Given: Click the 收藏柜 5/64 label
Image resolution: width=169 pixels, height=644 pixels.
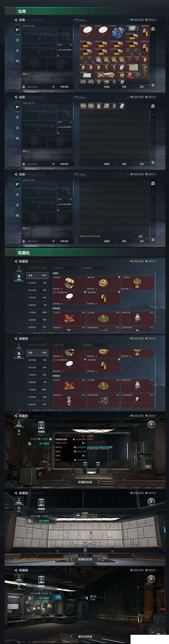Looking at the screenshot, I should (84, 515).
